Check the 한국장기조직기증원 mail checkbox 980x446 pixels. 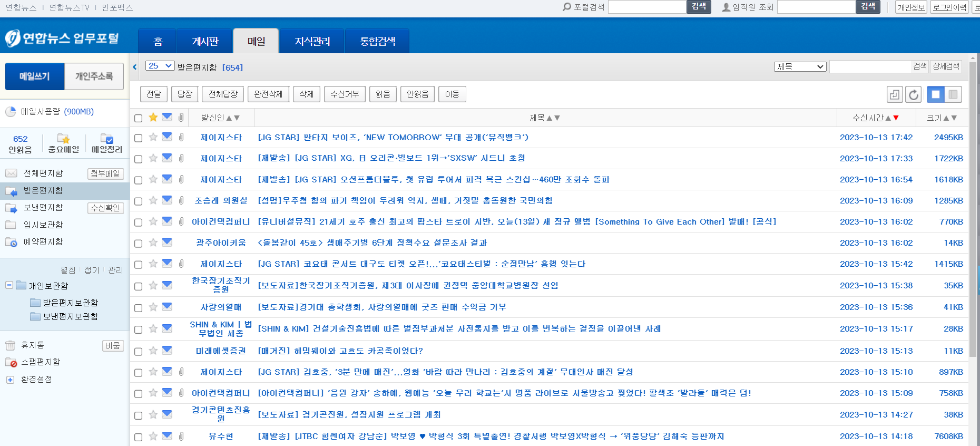point(138,286)
